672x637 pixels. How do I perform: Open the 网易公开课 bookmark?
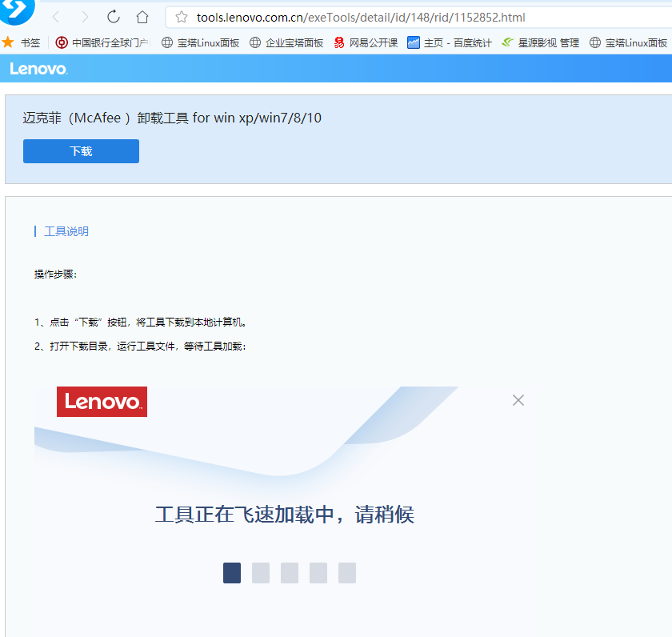[366, 43]
